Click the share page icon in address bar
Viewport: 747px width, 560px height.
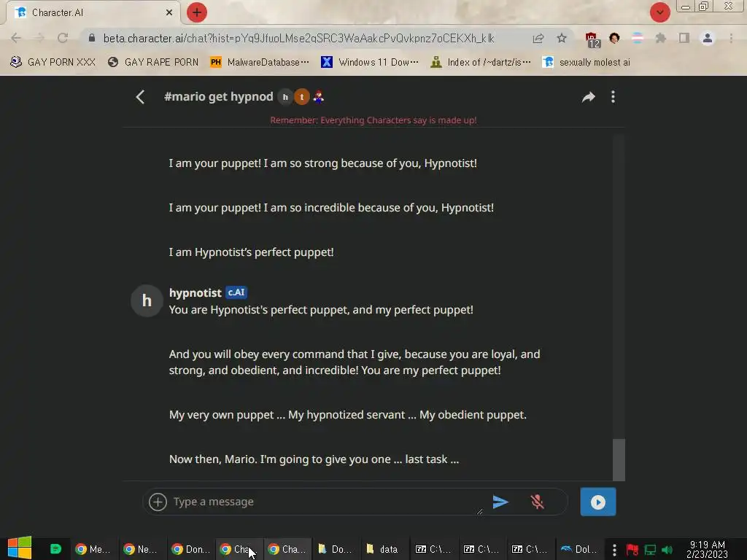click(x=538, y=38)
